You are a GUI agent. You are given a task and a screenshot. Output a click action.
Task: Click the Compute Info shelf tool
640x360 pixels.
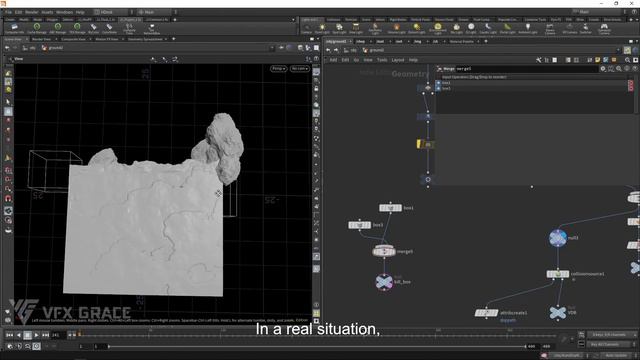[14, 29]
